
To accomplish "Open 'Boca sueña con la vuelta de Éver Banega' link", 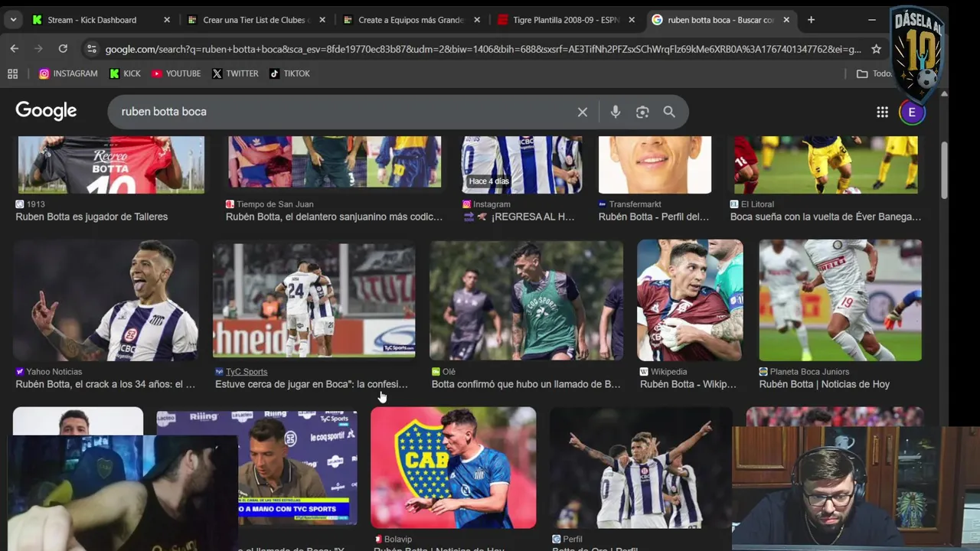I will coord(825,217).
